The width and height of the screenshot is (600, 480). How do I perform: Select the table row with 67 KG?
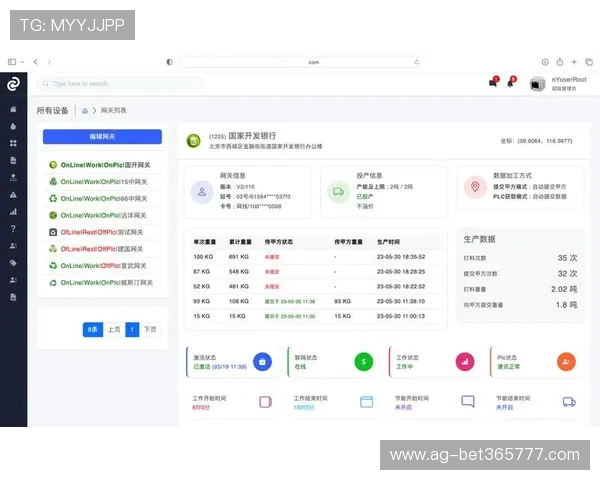316,272
